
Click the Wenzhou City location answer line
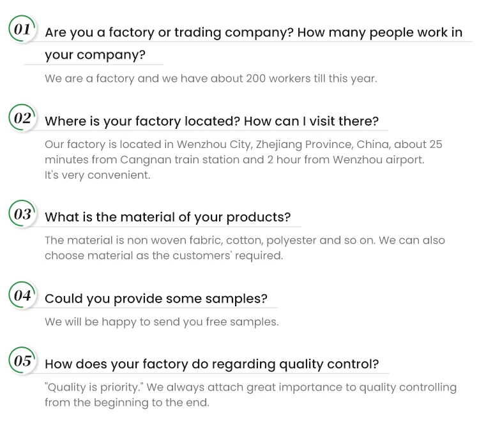point(243,145)
